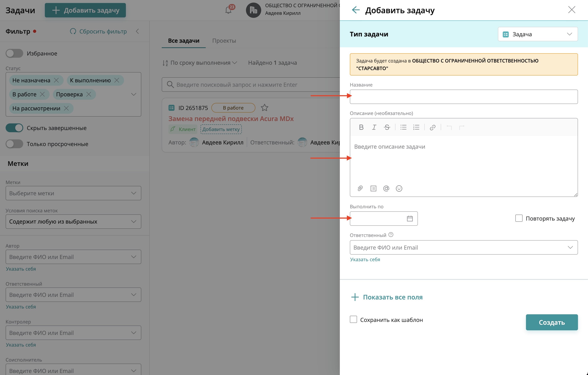The height and width of the screenshot is (375, 588).
Task: Switch to the Проекты tab
Action: tap(224, 41)
